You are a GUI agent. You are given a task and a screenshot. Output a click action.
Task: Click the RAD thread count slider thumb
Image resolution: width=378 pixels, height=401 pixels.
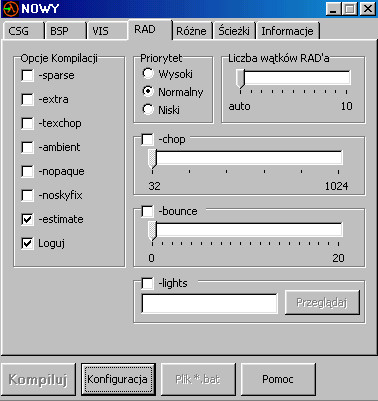tap(240, 79)
